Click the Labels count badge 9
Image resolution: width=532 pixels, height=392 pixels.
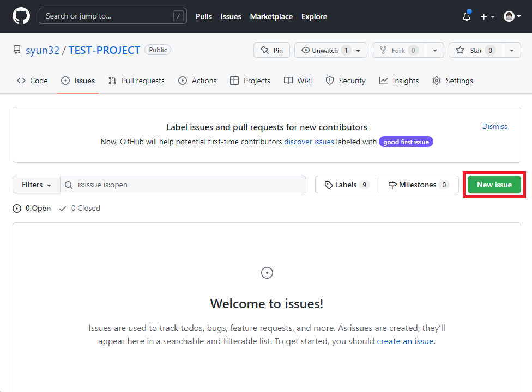[365, 185]
